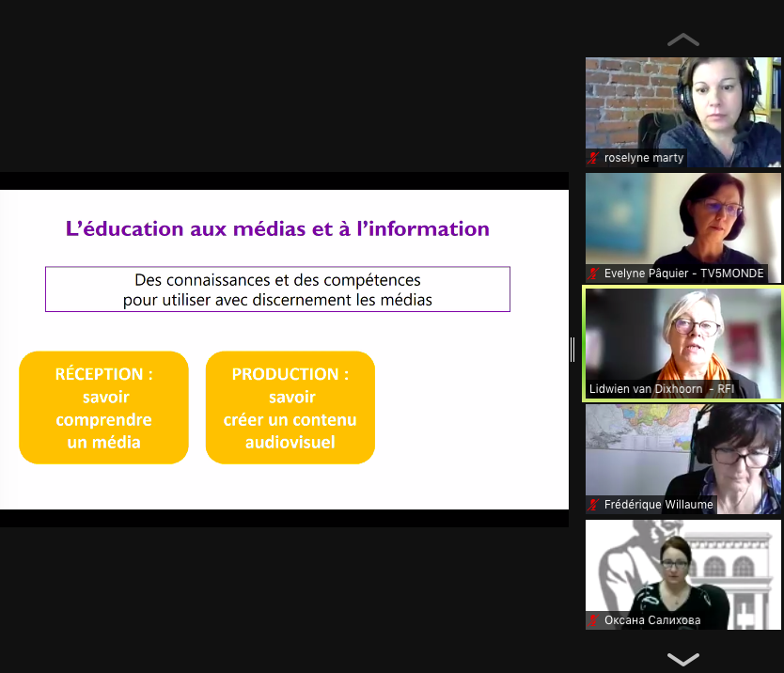
Task: Show more participants with the bottom chevron
Action: click(x=682, y=658)
